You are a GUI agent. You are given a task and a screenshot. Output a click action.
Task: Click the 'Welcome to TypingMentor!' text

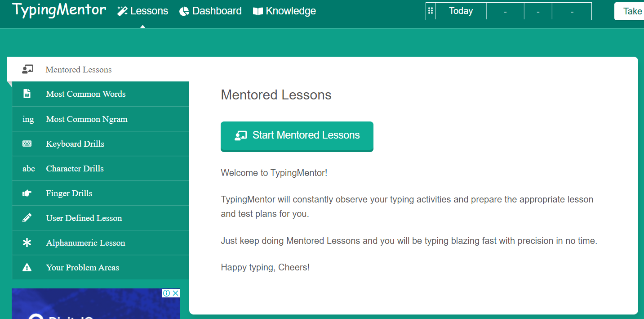coord(274,173)
